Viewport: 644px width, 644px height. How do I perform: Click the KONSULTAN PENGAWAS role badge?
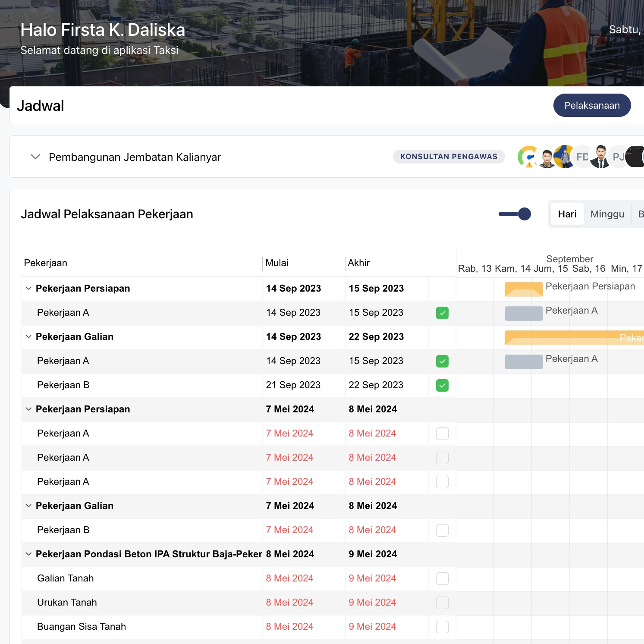[449, 157]
